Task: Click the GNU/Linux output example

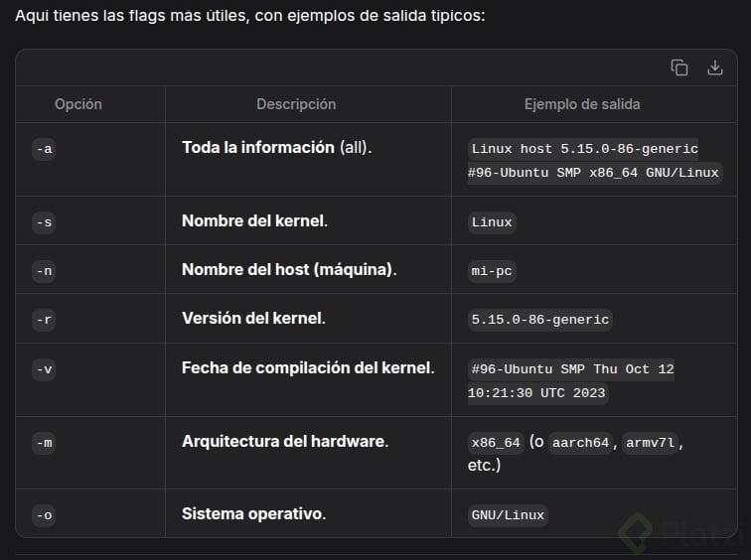Action: coord(509,515)
